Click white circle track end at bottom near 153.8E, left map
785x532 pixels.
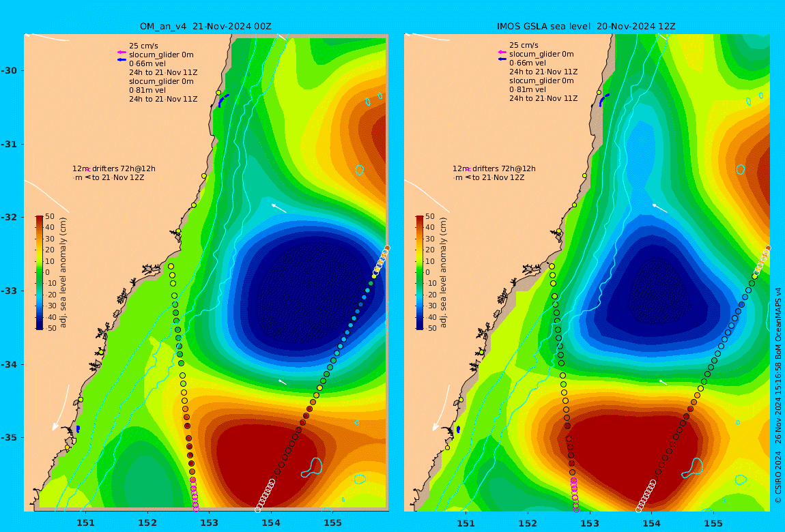click(258, 509)
